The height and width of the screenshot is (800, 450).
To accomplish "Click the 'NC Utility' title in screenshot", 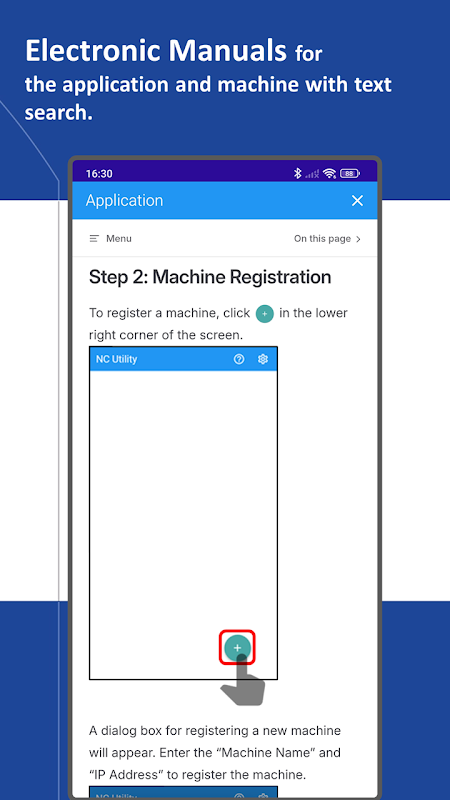I will [116, 359].
